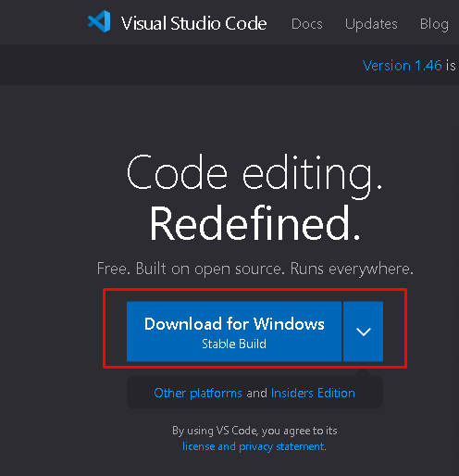Open the Blog nav link
459x476 pixels.
pyautogui.click(x=434, y=24)
